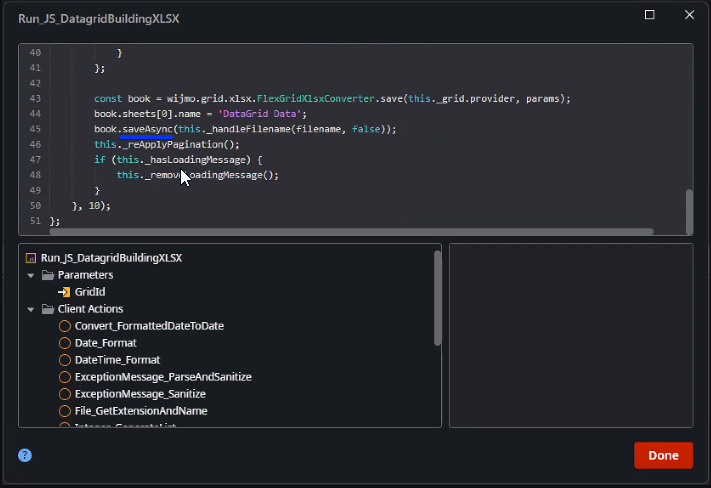
Task: Open help via the blue question mark icon
Action: (25, 455)
